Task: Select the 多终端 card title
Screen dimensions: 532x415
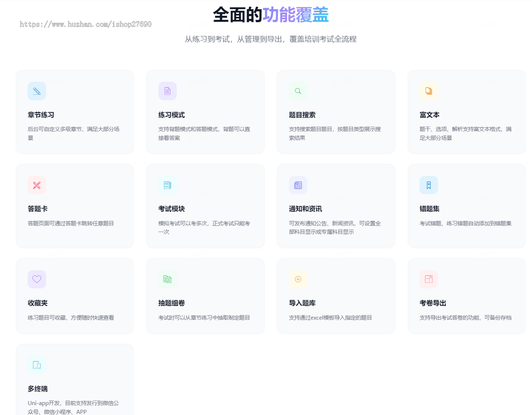Action: coord(38,388)
